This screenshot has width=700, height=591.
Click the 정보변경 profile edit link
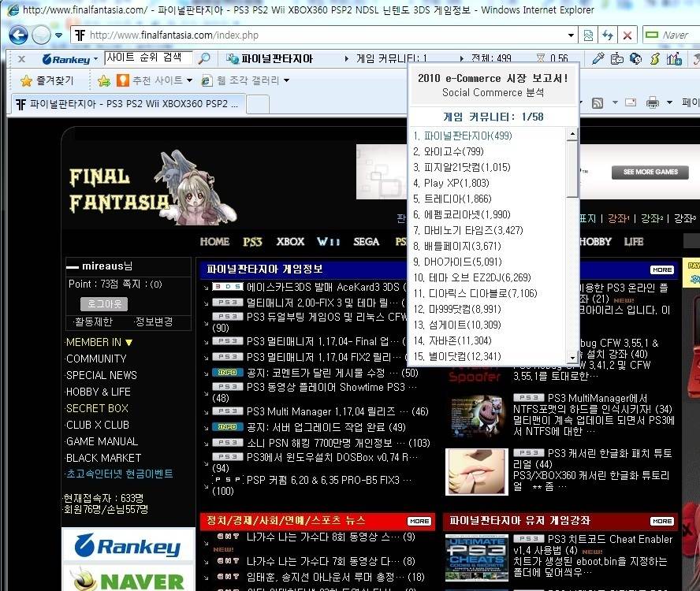coord(153,322)
